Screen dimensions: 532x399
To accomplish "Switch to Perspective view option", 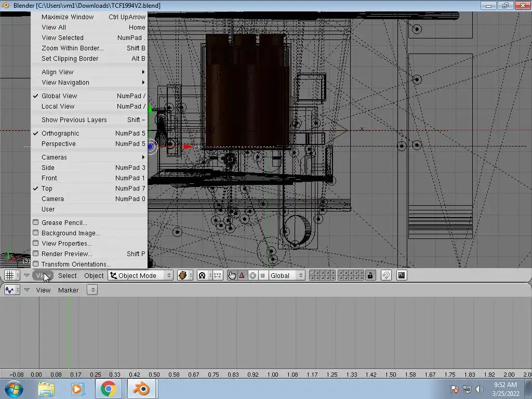I will tap(89, 144).
